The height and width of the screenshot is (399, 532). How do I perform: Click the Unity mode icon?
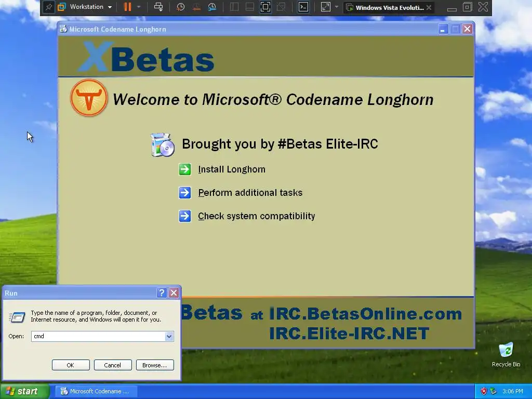pyautogui.click(x=281, y=7)
